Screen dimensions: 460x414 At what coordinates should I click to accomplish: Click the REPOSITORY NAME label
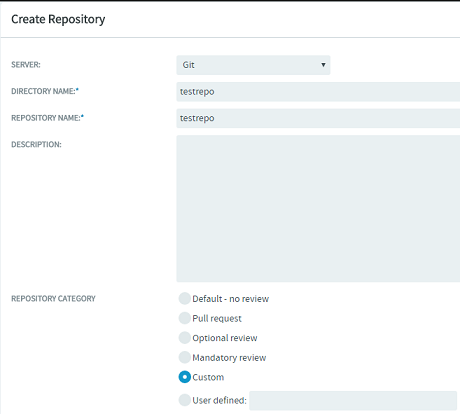(x=46, y=118)
